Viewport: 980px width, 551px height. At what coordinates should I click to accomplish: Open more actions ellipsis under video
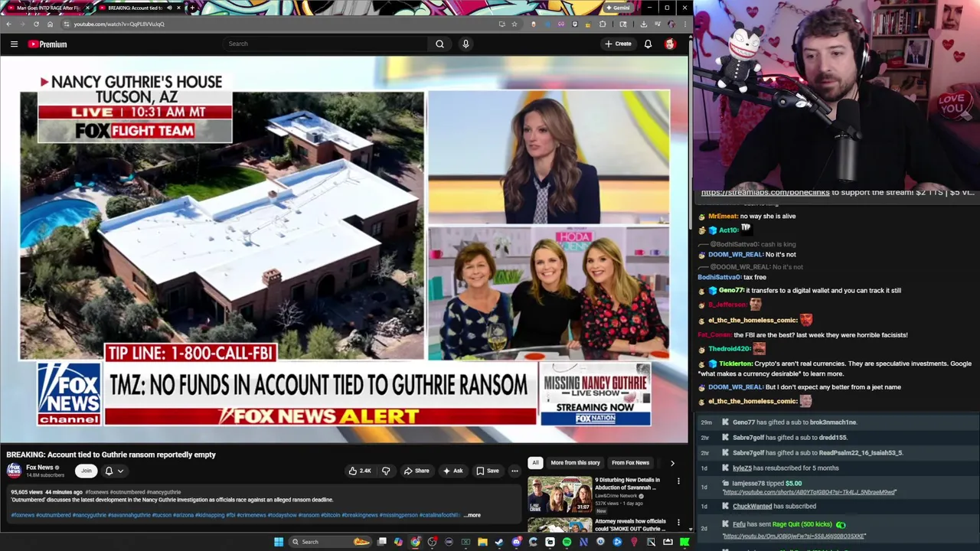click(514, 471)
